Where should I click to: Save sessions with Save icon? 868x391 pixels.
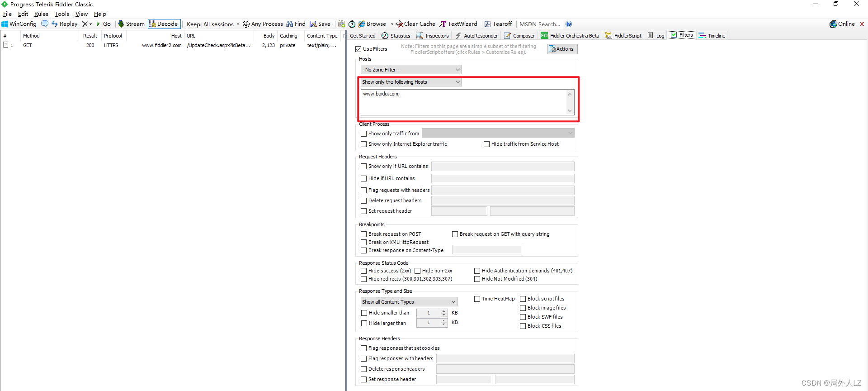click(320, 24)
